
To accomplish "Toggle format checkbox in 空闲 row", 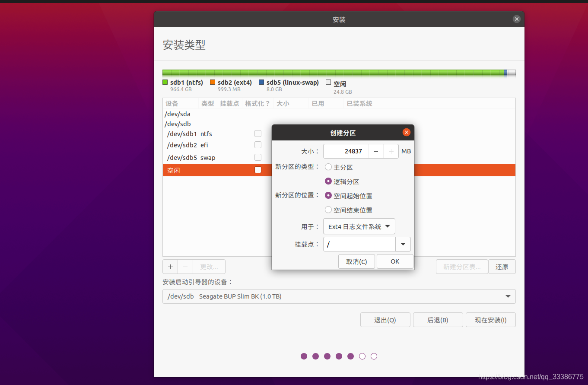I will (258, 170).
